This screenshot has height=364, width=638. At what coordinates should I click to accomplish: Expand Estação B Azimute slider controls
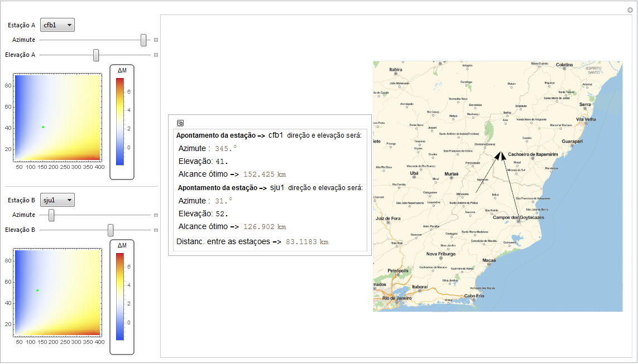click(156, 215)
